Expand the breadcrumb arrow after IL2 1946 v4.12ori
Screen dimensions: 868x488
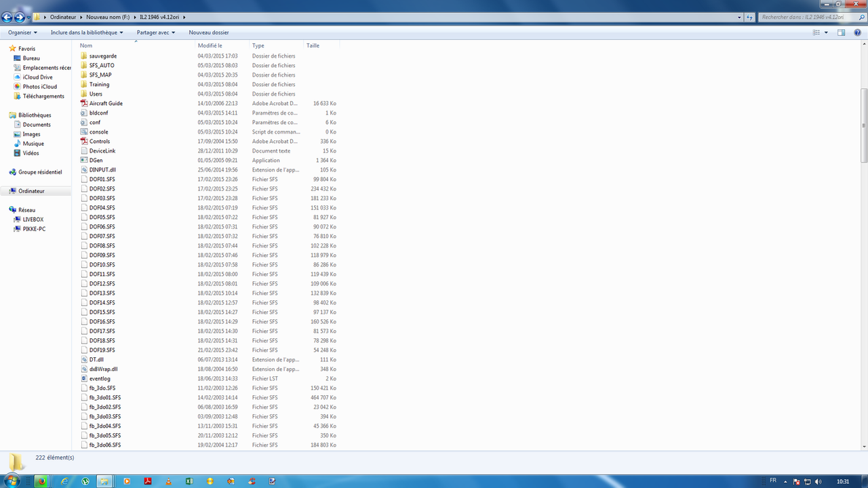point(184,17)
